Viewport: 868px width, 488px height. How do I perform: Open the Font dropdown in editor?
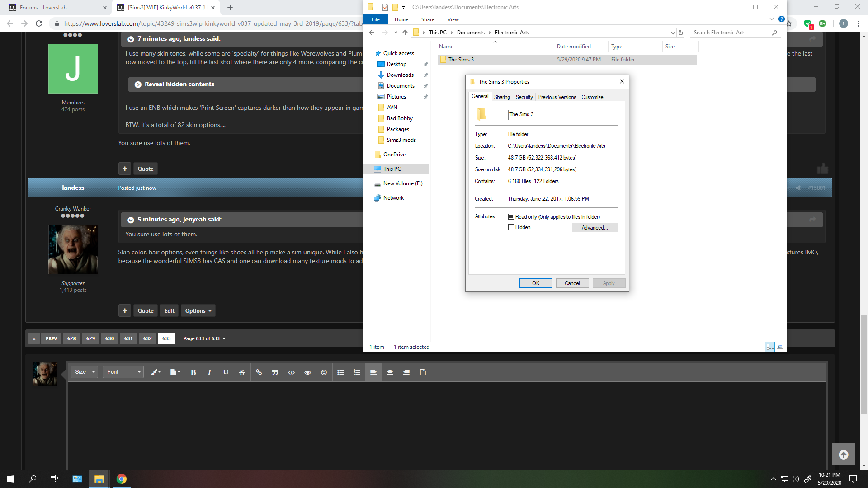click(123, 372)
